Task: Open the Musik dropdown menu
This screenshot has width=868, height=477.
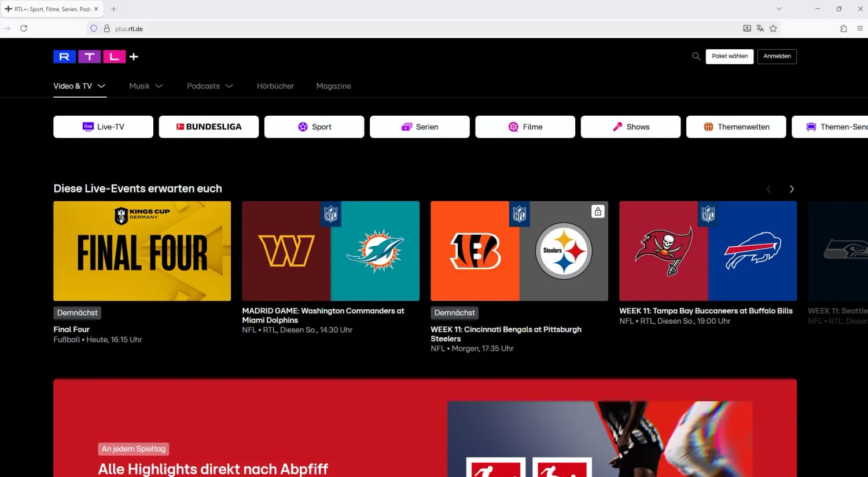Action: pyautogui.click(x=146, y=86)
